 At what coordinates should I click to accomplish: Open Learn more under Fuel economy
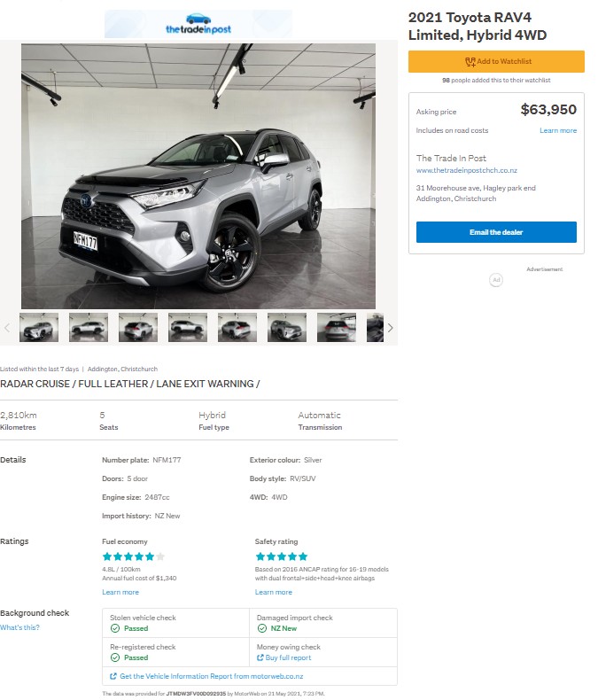pos(120,592)
